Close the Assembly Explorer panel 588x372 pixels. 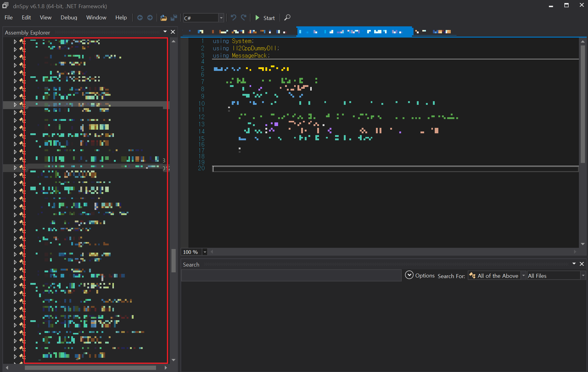[173, 32]
